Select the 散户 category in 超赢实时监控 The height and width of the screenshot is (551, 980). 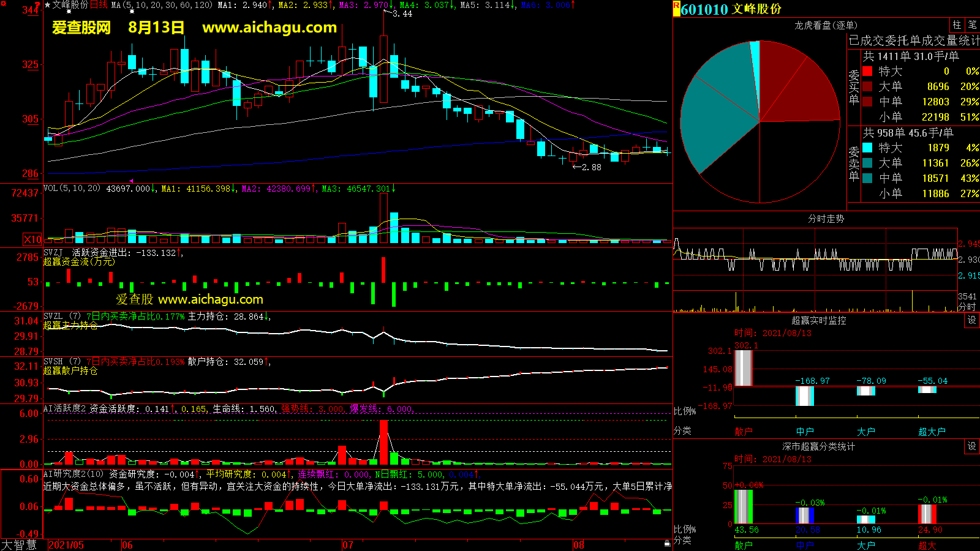point(743,432)
